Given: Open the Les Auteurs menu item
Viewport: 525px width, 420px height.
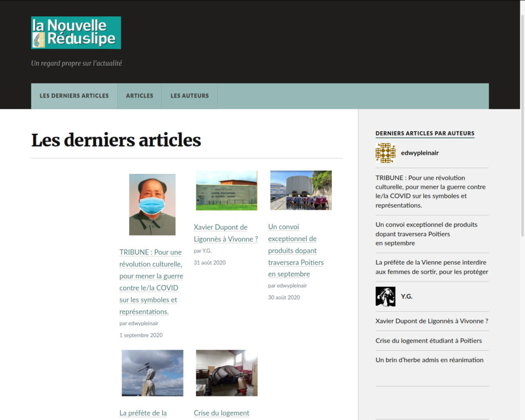Looking at the screenshot, I should 190,96.
